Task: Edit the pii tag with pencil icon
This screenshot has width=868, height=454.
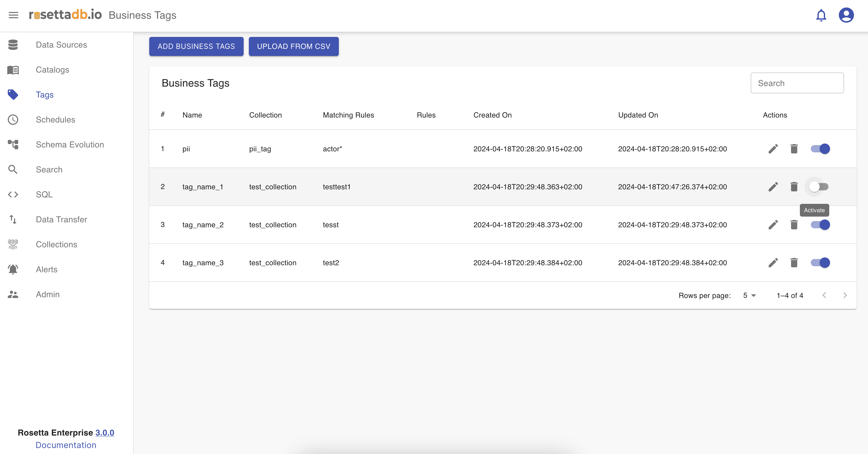Action: point(773,149)
